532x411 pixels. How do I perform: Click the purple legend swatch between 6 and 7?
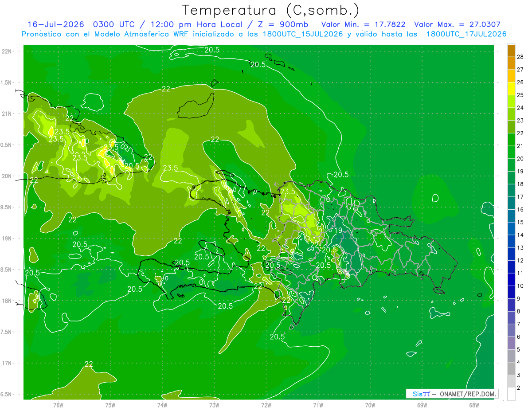(x=511, y=331)
